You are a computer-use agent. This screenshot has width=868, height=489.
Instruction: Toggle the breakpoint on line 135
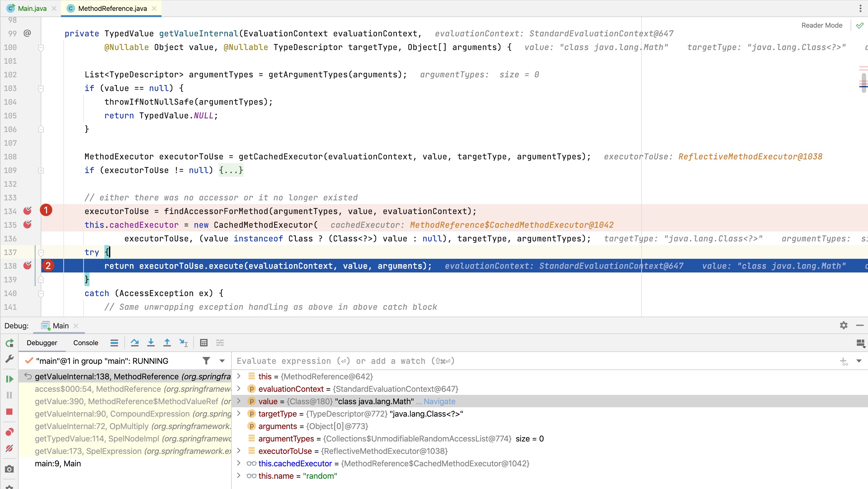(27, 224)
